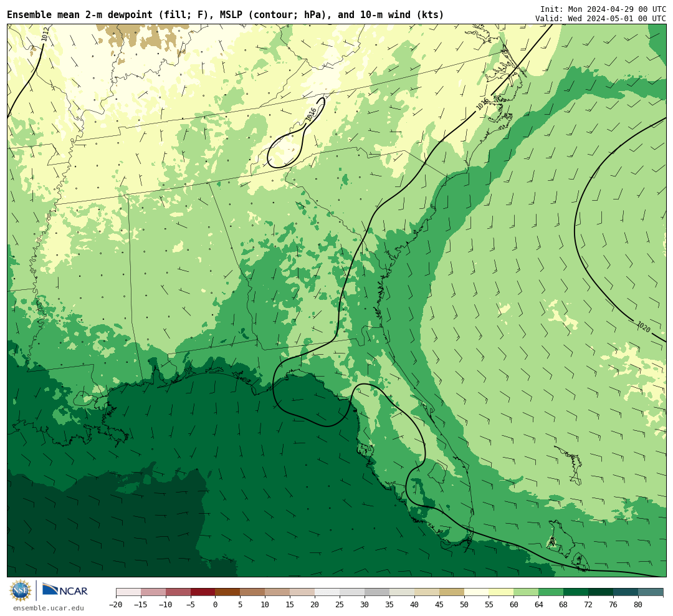
Task: Click the 1016 label near the North Carolina coast
Action: click(482, 103)
